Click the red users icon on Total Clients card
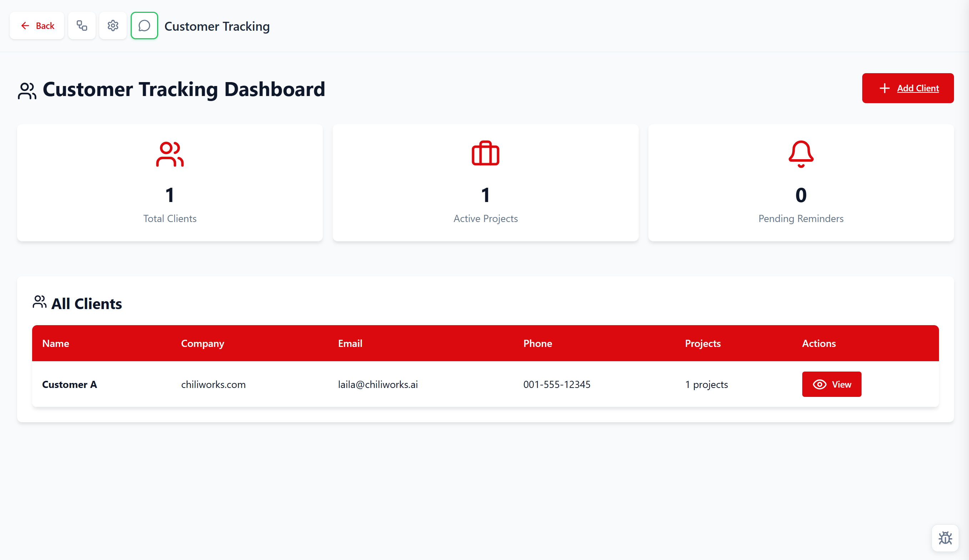This screenshot has height=560, width=969. [170, 154]
